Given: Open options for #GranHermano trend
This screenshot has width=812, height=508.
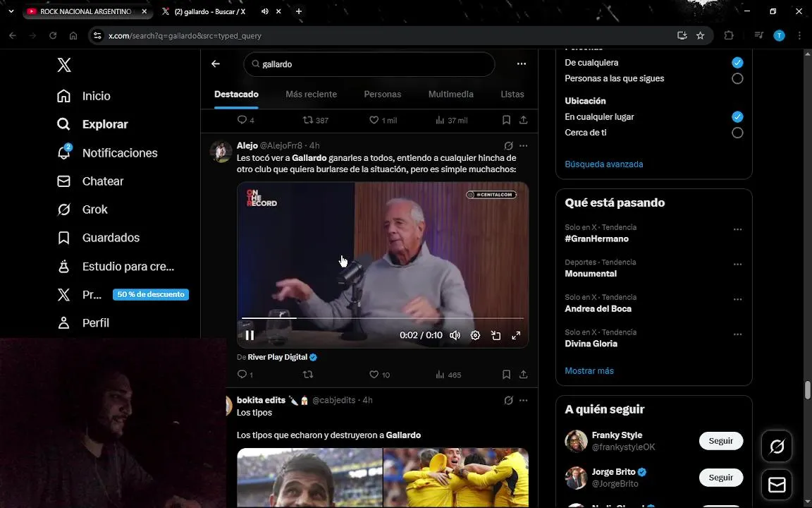Looking at the screenshot, I should pos(737,229).
